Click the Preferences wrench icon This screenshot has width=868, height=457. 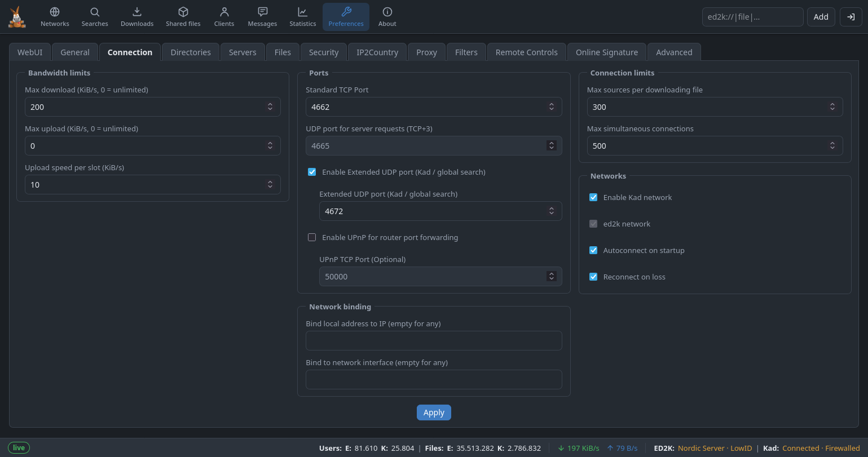point(346,12)
